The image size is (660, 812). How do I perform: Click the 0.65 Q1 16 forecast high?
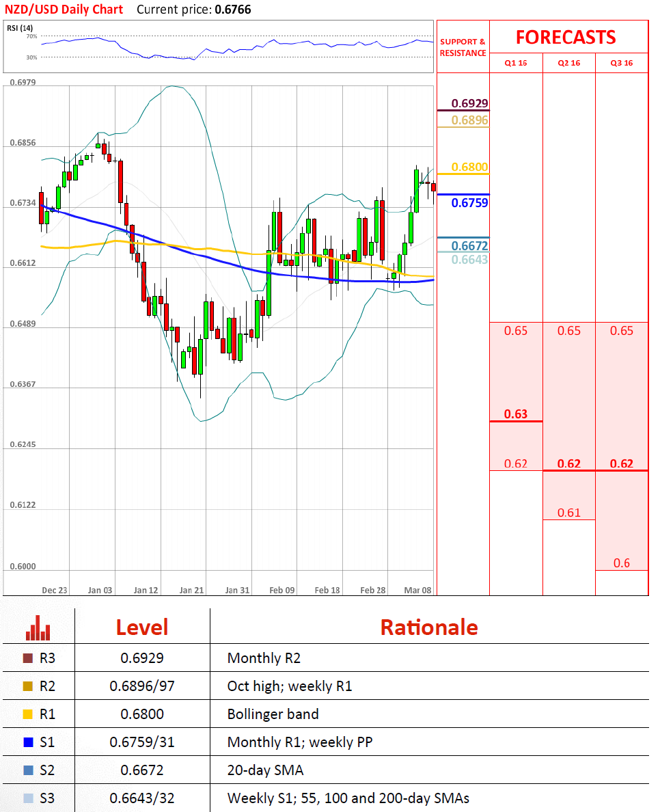pyautogui.click(x=516, y=330)
